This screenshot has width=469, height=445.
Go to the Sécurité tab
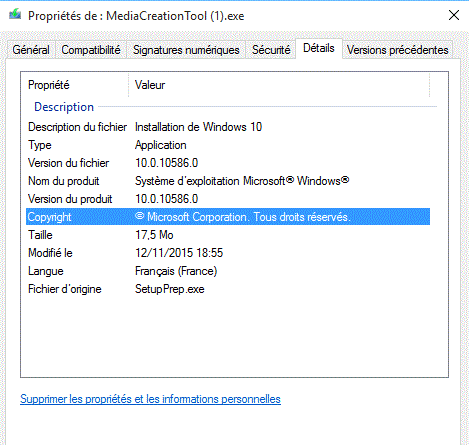pos(271,50)
